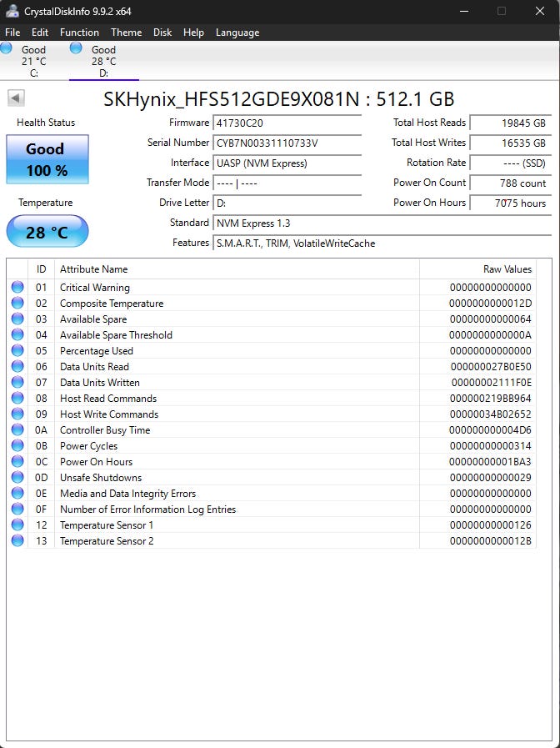
Task: Click the Firmware field 41730C20
Action: 287,123
